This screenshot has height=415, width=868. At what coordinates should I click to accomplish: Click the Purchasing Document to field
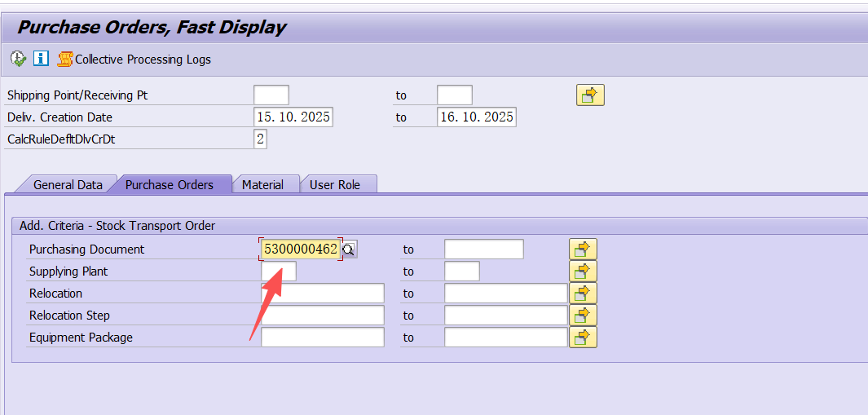pyautogui.click(x=483, y=249)
